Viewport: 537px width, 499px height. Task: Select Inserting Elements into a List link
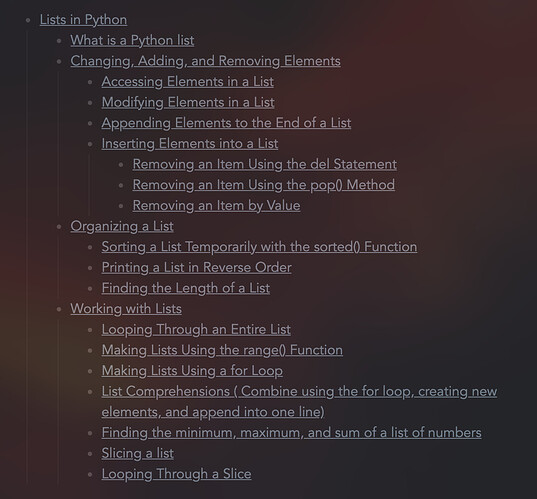point(190,144)
